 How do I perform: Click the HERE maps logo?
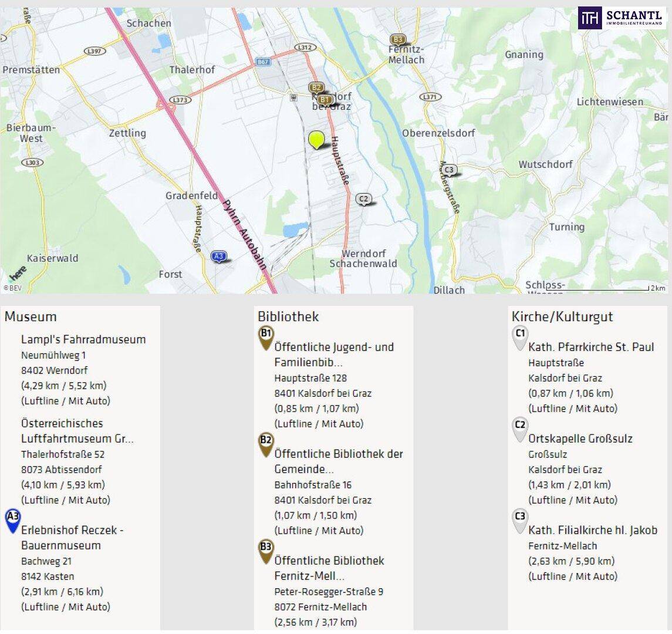(18, 273)
